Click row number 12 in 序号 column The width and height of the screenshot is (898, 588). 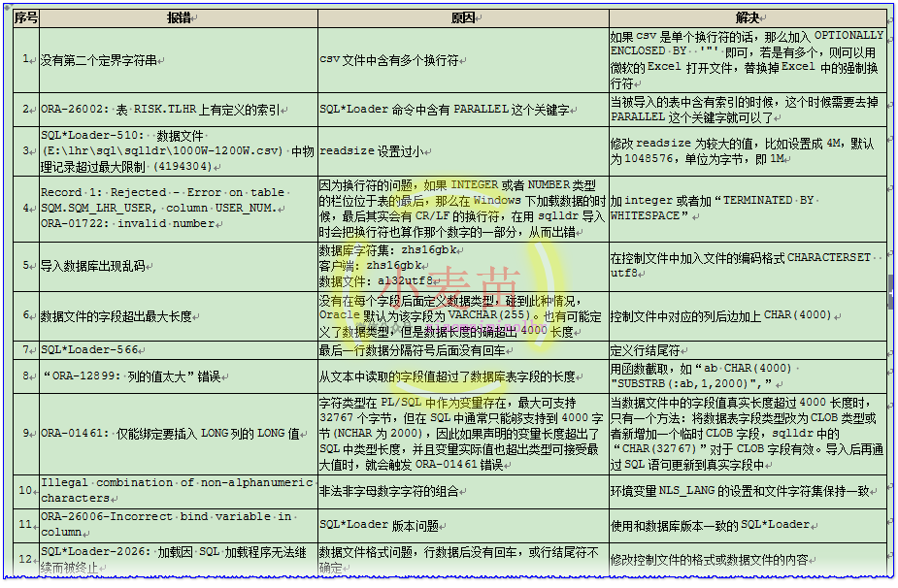26,559
